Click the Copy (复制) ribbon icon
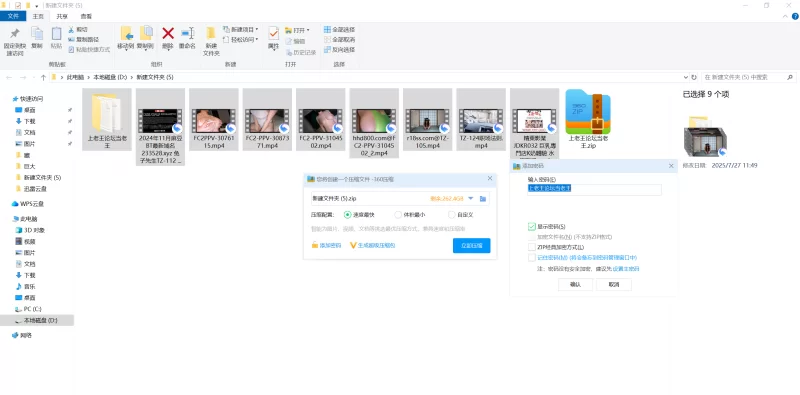The height and width of the screenshot is (395, 800). pos(37,34)
